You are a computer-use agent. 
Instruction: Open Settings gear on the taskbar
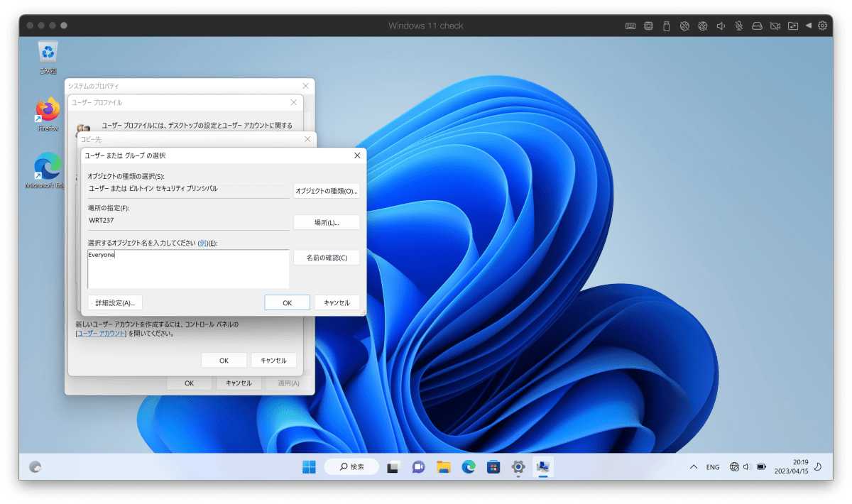click(518, 467)
